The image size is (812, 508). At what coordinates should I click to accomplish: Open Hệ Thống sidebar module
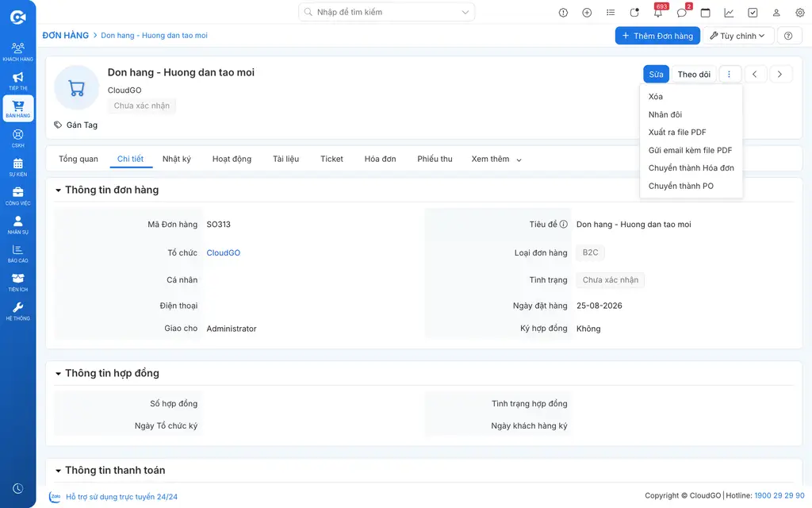pyautogui.click(x=17, y=311)
